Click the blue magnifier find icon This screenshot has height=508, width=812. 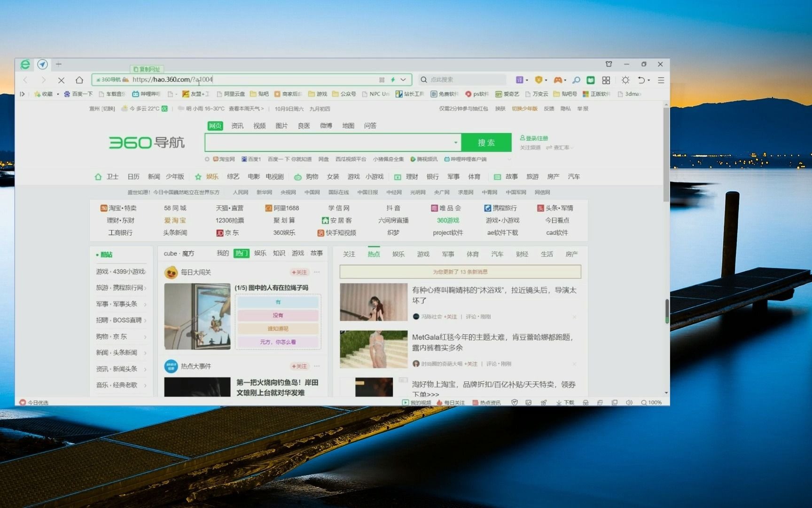[x=576, y=80]
